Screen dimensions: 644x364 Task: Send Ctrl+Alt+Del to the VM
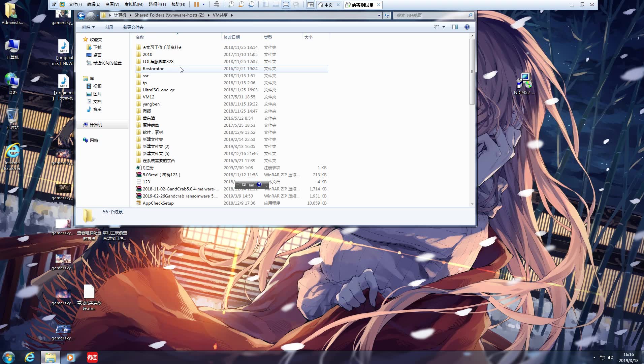click(x=217, y=4)
